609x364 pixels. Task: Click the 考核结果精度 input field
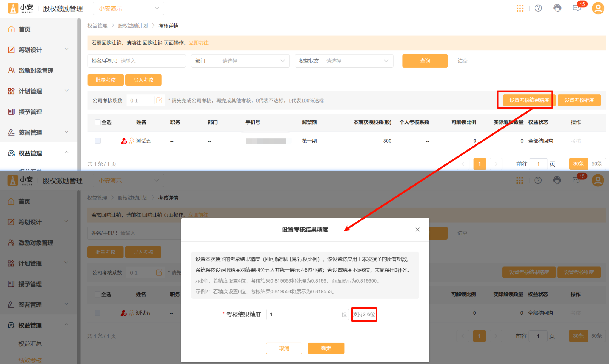(x=303, y=314)
